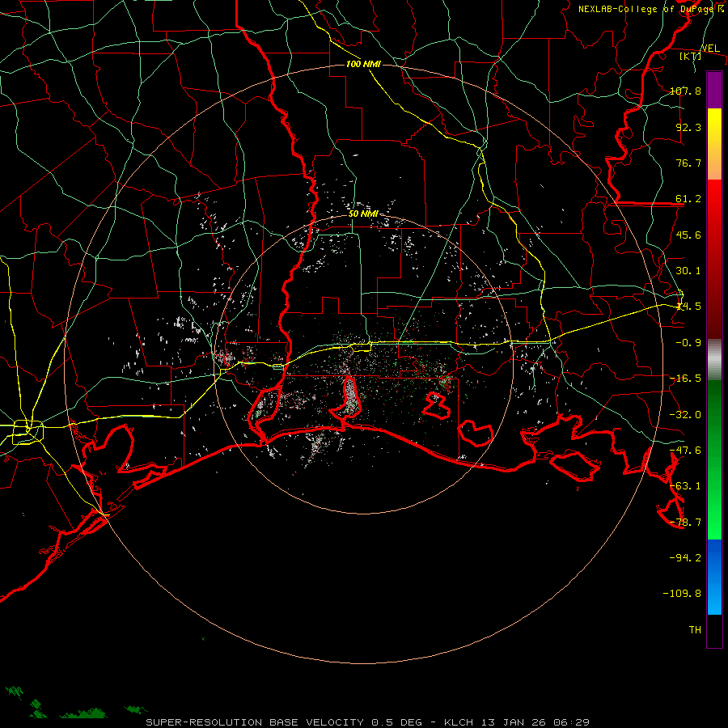
Task: Click the 76.7 velocity scale value
Action: pos(688,163)
